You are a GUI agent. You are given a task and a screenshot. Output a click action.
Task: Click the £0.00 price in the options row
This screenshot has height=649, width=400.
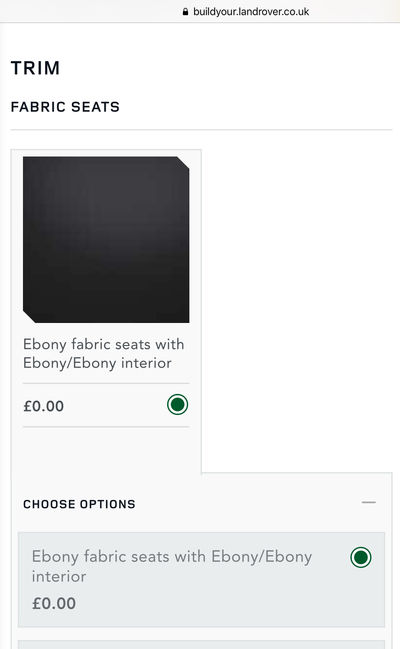pyautogui.click(x=54, y=603)
